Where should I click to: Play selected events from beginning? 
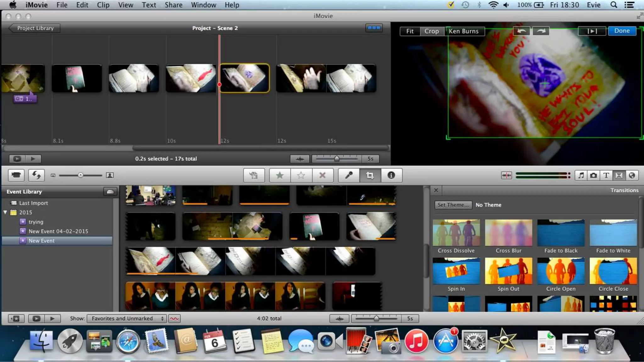pyautogui.click(x=52, y=318)
